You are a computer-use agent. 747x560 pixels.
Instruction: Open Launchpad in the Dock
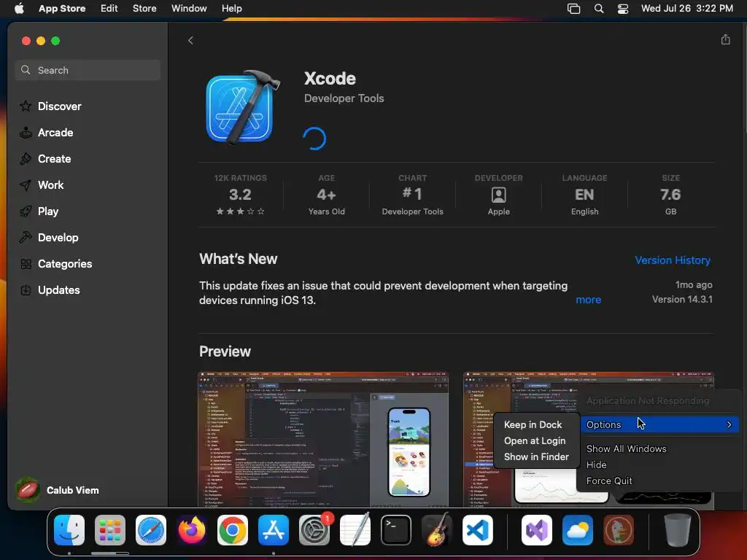click(x=110, y=530)
